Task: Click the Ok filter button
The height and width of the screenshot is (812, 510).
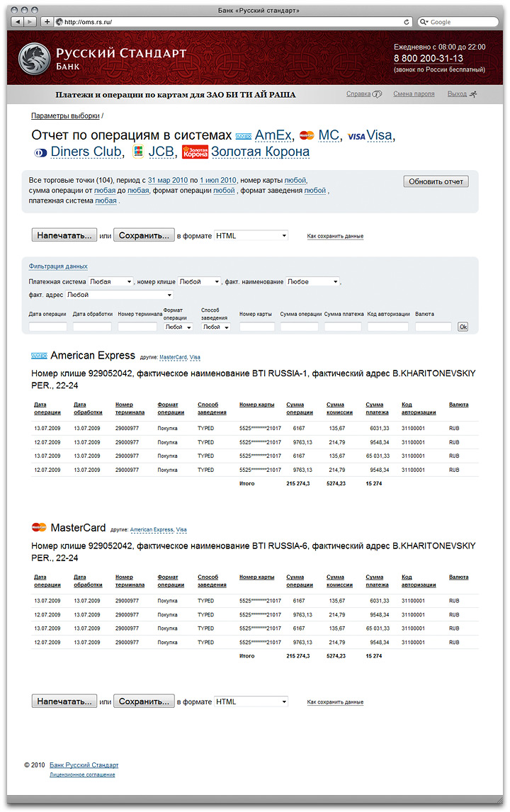Action: tap(463, 327)
